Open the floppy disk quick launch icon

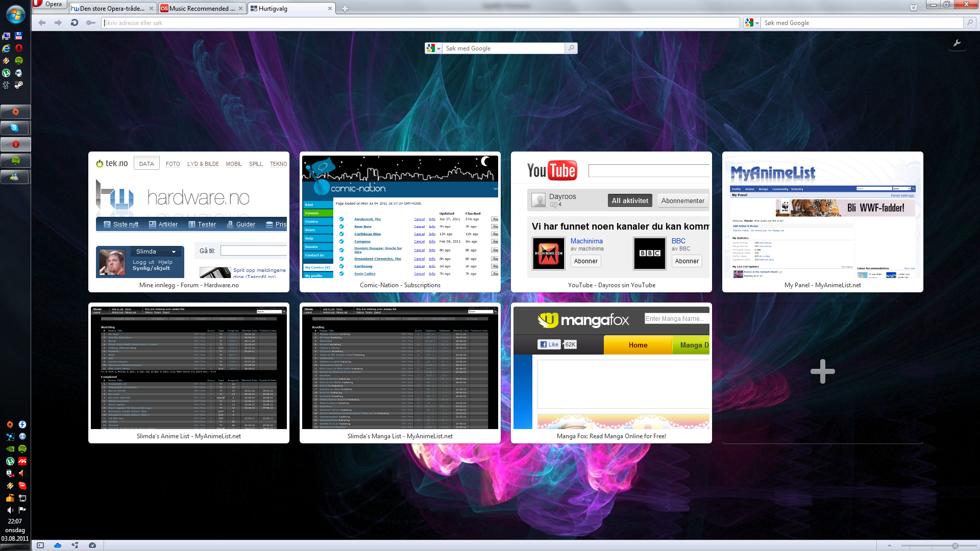[19, 36]
